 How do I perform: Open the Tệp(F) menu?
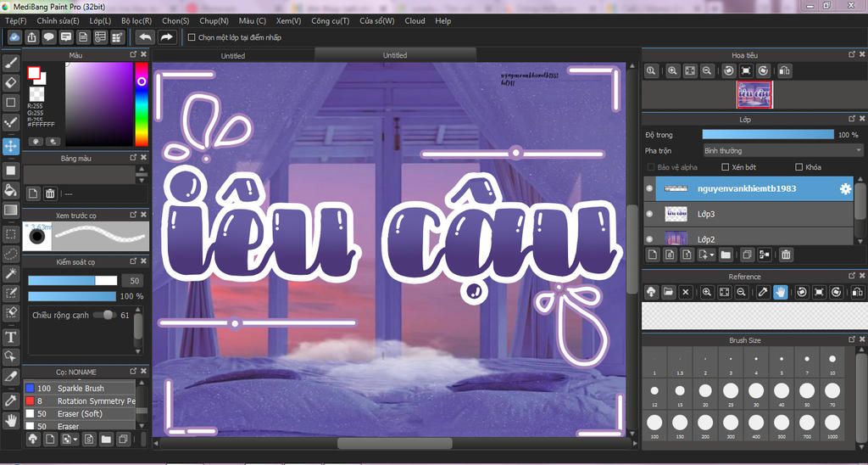[15, 20]
